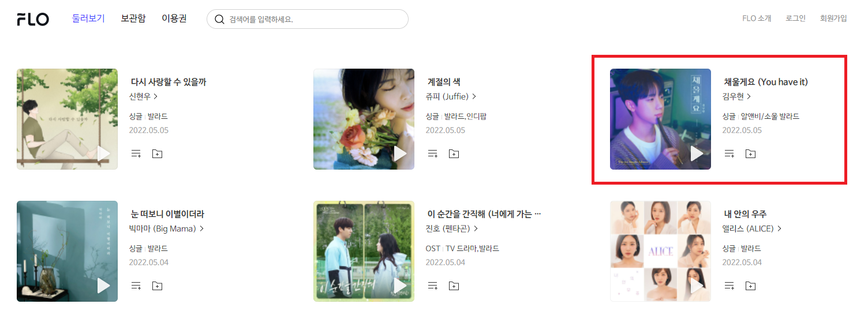Image resolution: width=868 pixels, height=330 pixels.
Task: Open artist page for 앨리스 (ALICE)
Action: (752, 229)
